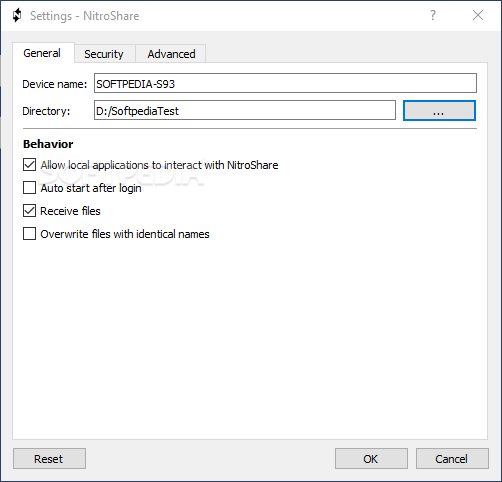Image resolution: width=502 pixels, height=482 pixels.
Task: Click the NitroShare app icon in title bar
Action: click(17, 15)
